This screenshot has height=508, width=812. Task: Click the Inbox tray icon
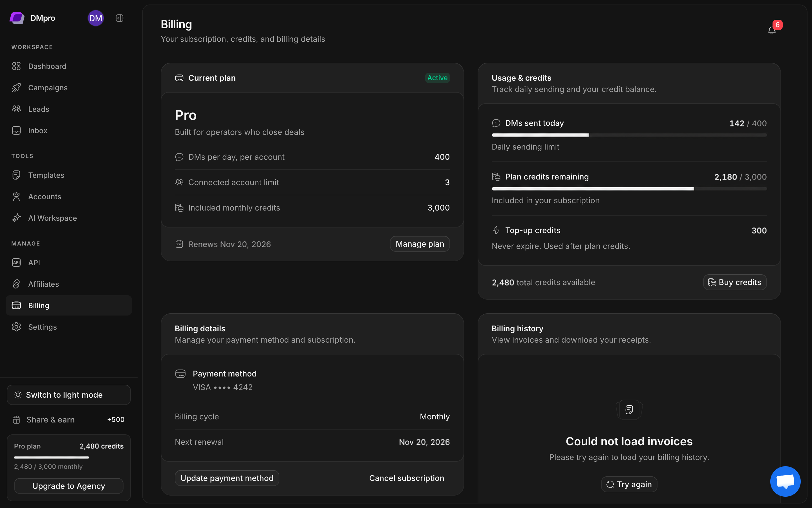[x=16, y=131]
